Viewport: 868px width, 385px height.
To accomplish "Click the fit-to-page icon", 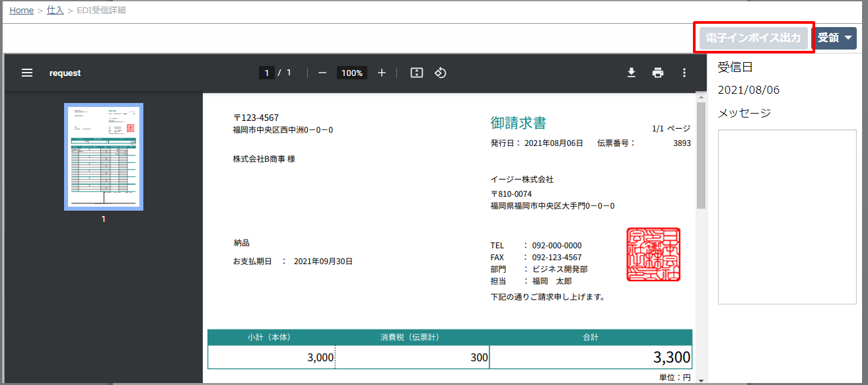I will (x=416, y=73).
